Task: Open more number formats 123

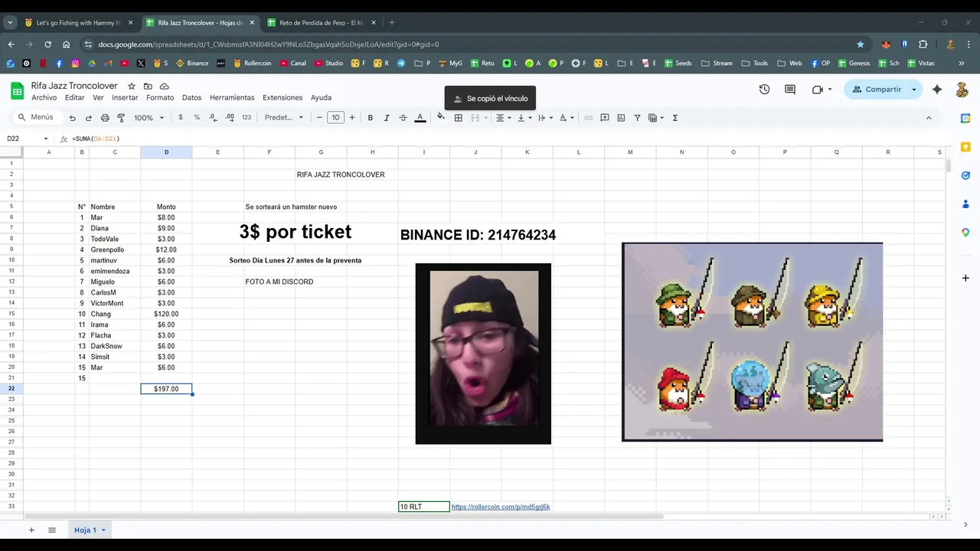Action: point(246,118)
